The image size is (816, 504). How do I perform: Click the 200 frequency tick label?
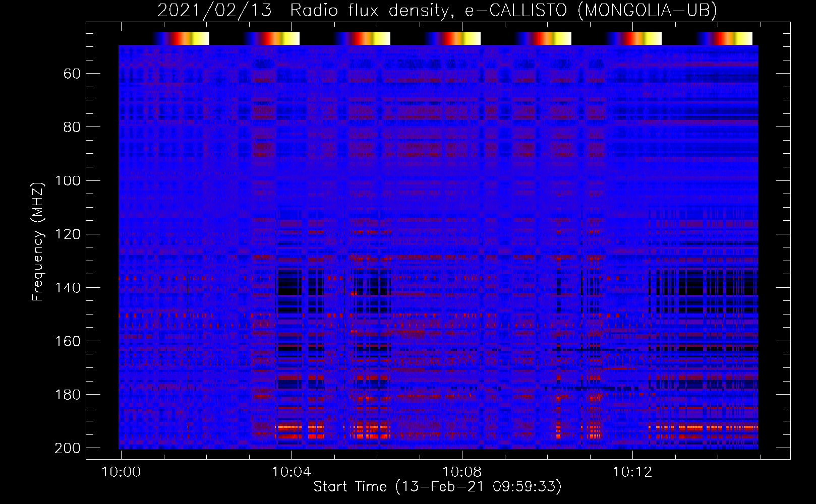(x=68, y=448)
